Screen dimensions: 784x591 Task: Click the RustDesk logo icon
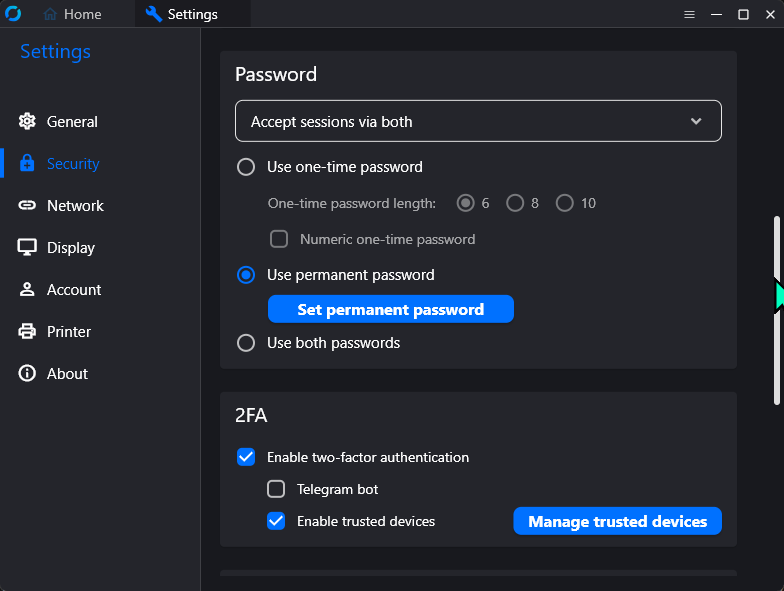tap(13, 14)
